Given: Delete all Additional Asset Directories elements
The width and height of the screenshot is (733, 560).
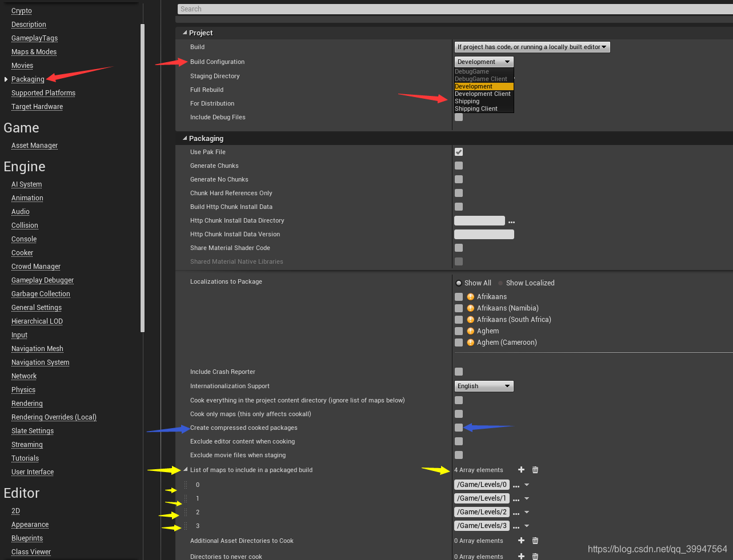Looking at the screenshot, I should (x=535, y=541).
